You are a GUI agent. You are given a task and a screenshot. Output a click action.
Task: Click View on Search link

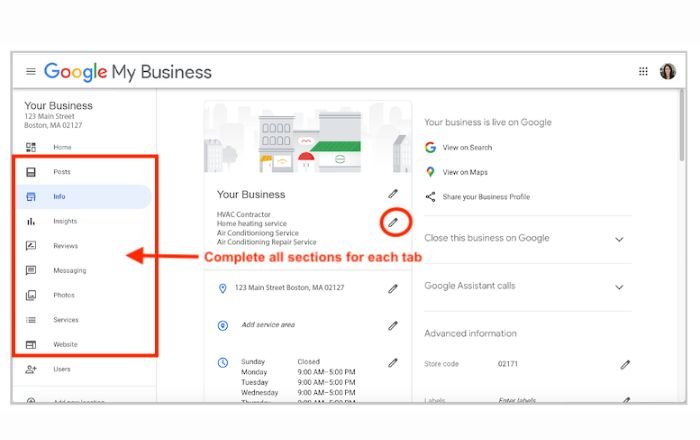click(467, 147)
